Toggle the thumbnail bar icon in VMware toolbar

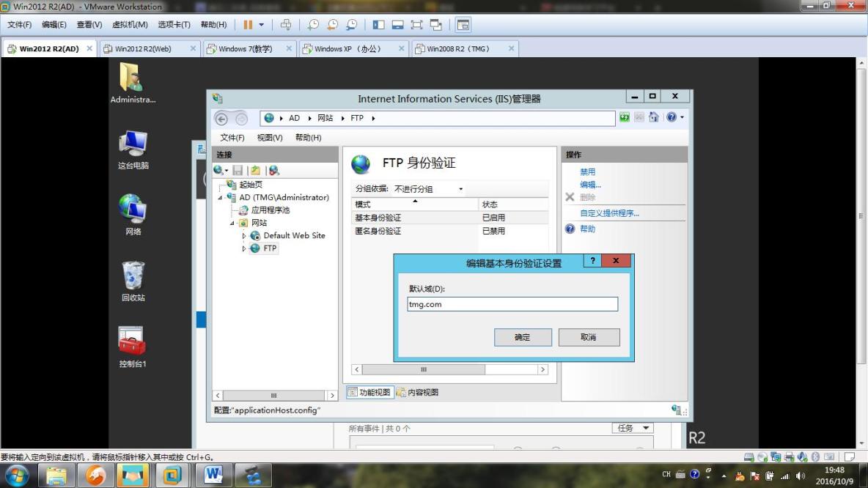[397, 25]
